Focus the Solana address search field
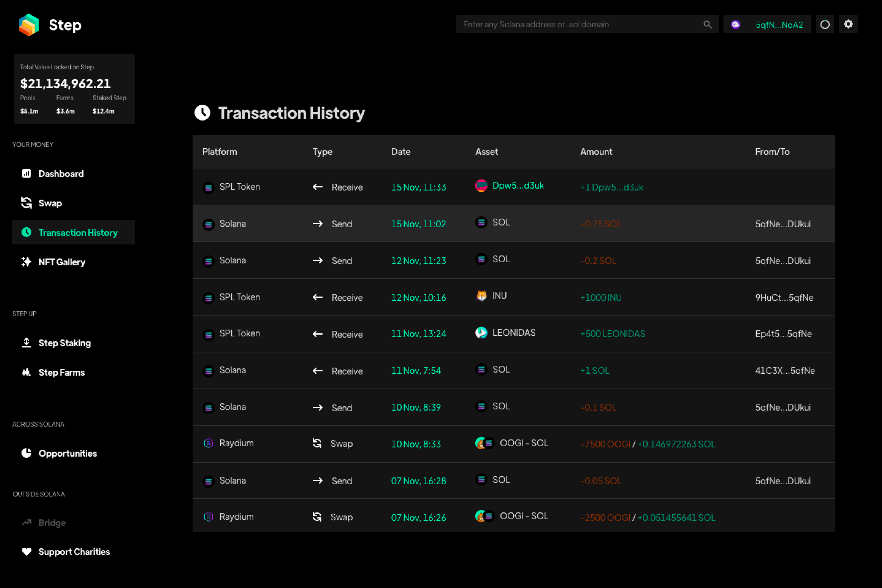Viewport: 882px width, 588px height. pyautogui.click(x=587, y=24)
